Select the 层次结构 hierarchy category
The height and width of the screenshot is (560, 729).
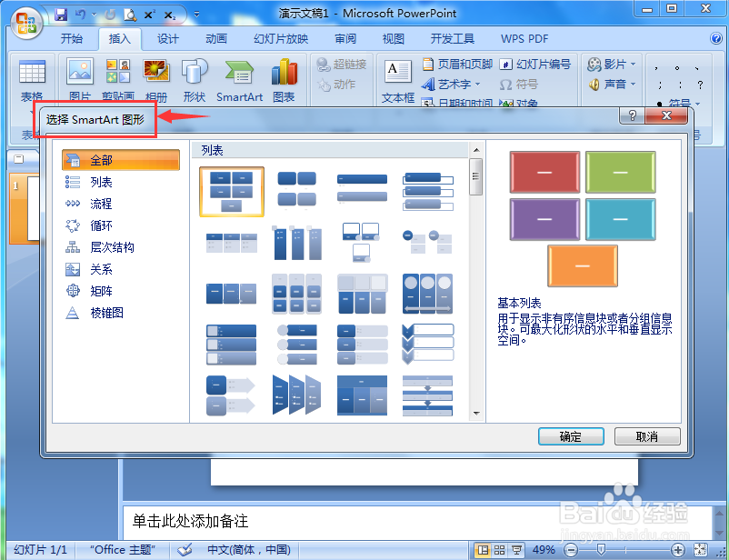120,247
